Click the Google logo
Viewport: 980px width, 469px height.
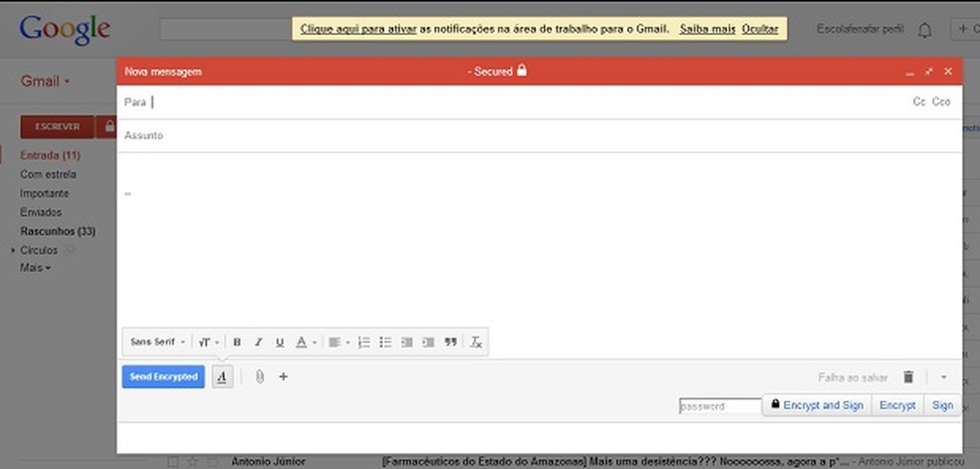65,30
